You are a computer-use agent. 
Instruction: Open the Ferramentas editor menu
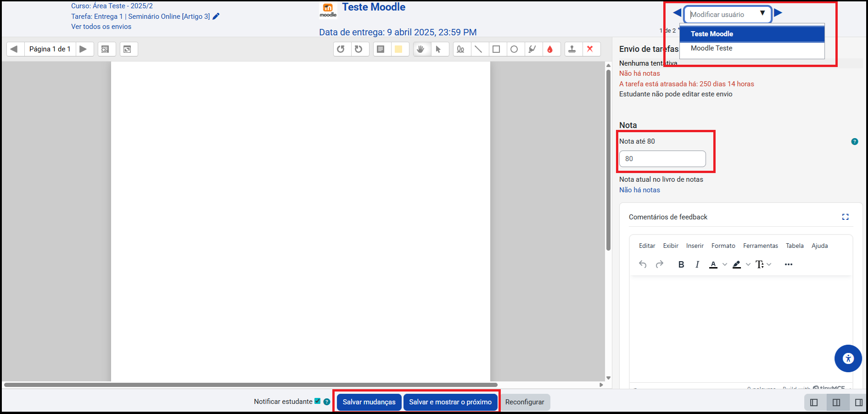(760, 246)
